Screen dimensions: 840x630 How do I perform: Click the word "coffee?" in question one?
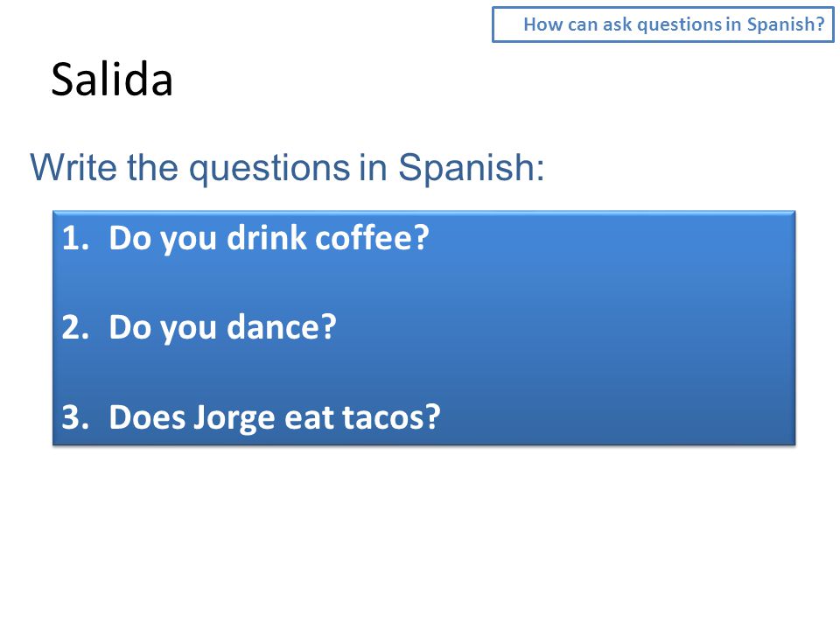[x=372, y=238]
